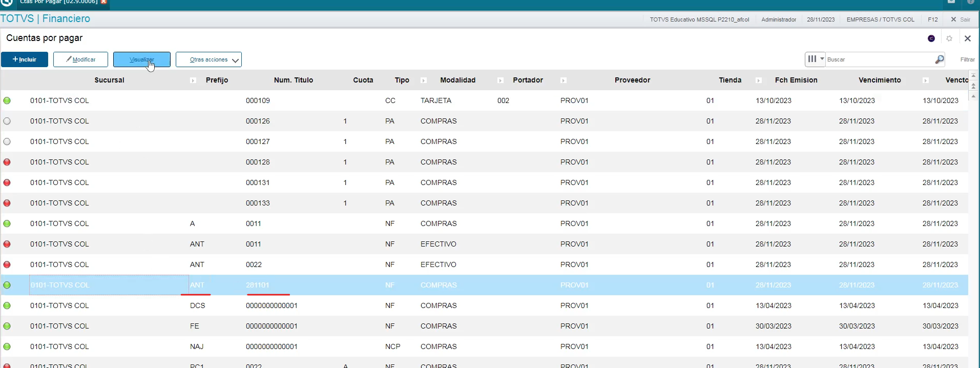
Task: Click red status icon of ANT 0011 row
Action: [7, 244]
